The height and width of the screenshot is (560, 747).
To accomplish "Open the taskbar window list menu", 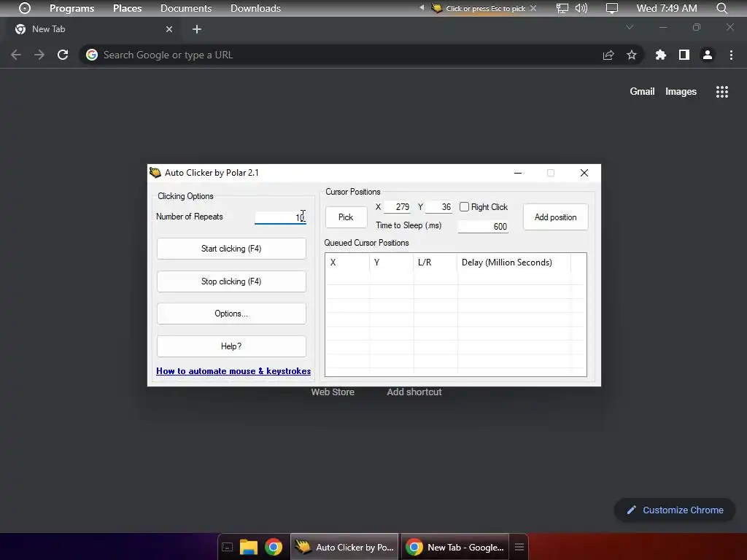I will 519,547.
